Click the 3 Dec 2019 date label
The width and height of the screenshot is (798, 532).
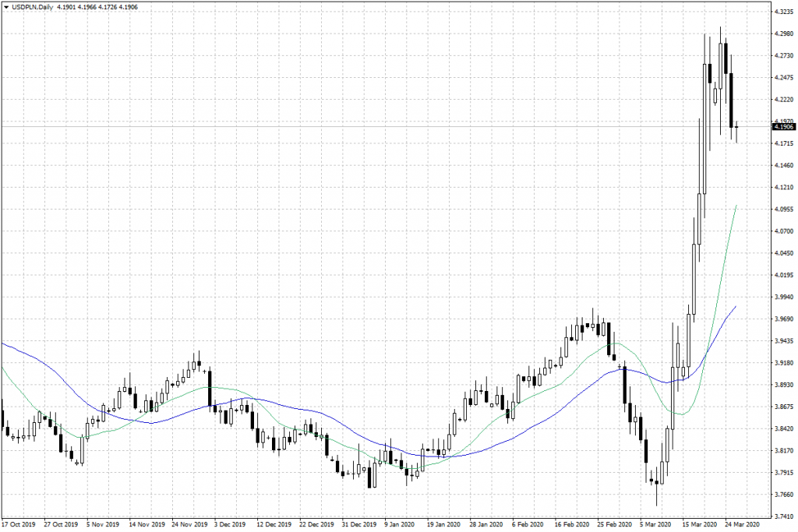pos(231,524)
